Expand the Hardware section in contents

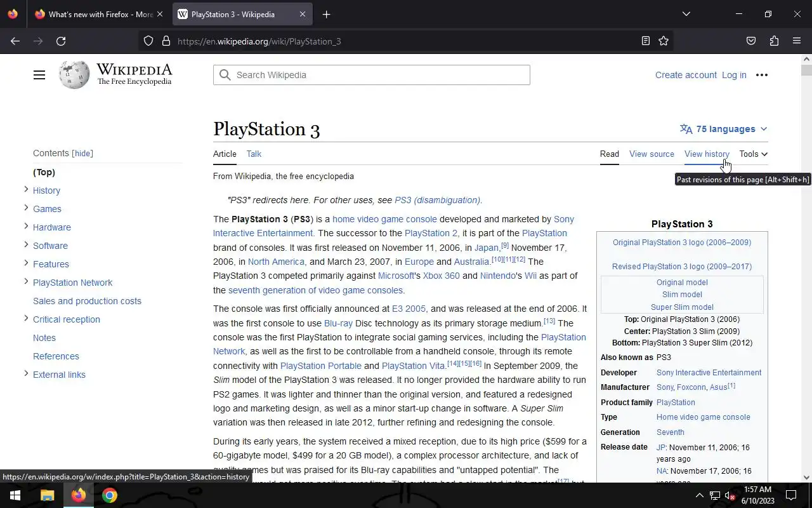26,226
